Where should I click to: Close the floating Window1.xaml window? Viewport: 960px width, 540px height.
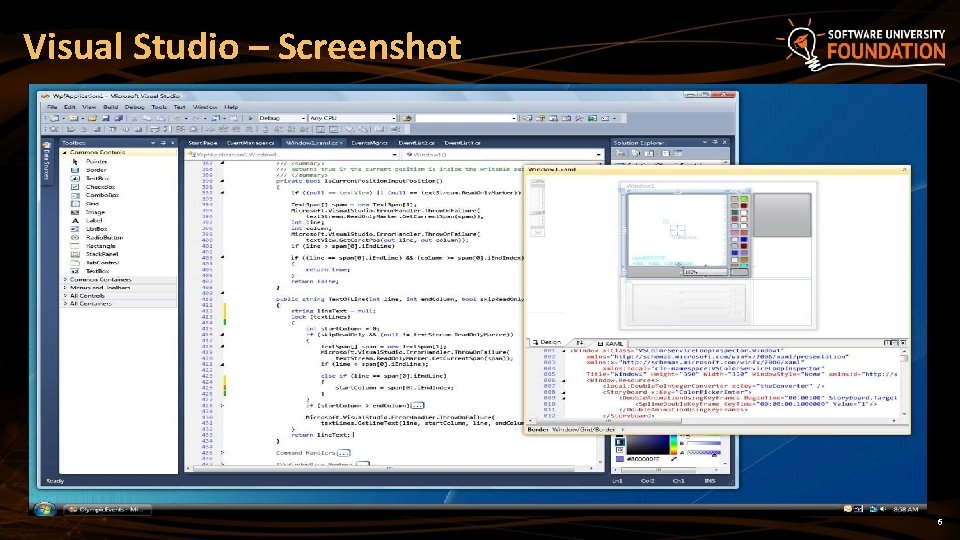coord(904,170)
